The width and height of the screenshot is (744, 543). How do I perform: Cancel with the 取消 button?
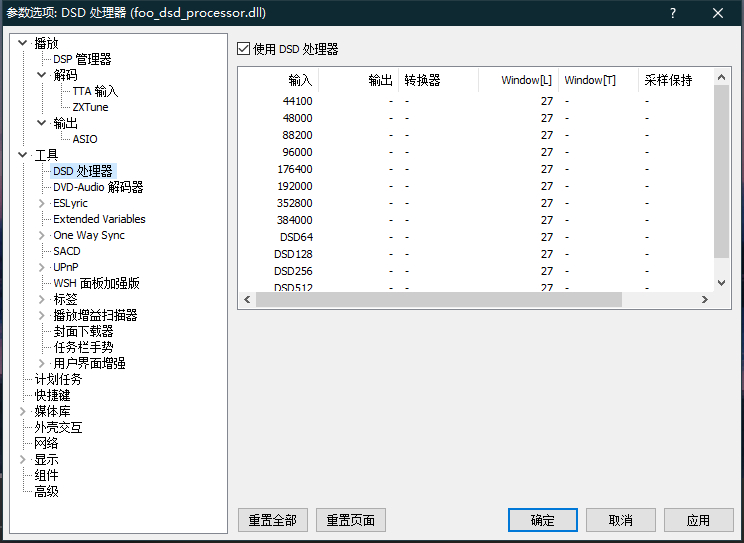pyautogui.click(x=621, y=520)
